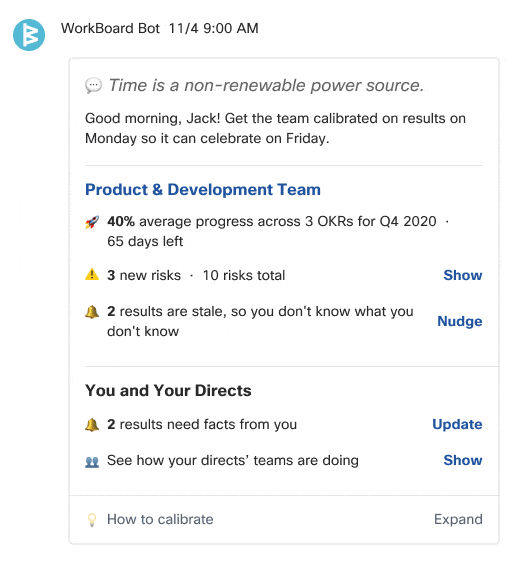
Task: Click the bell icon beside stale results
Action: [92, 311]
